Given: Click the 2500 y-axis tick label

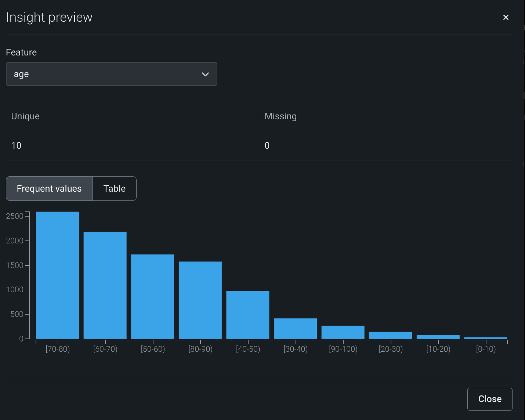Looking at the screenshot, I should (x=15, y=216).
